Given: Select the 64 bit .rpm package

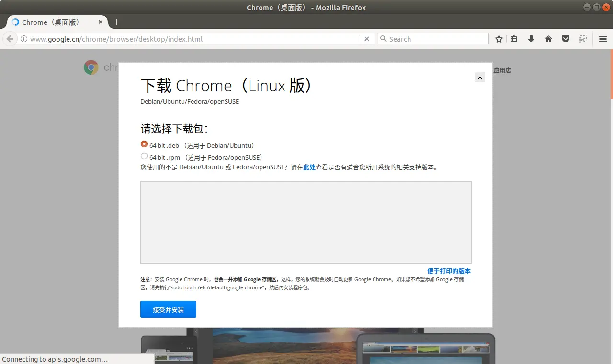Looking at the screenshot, I should 144,156.
